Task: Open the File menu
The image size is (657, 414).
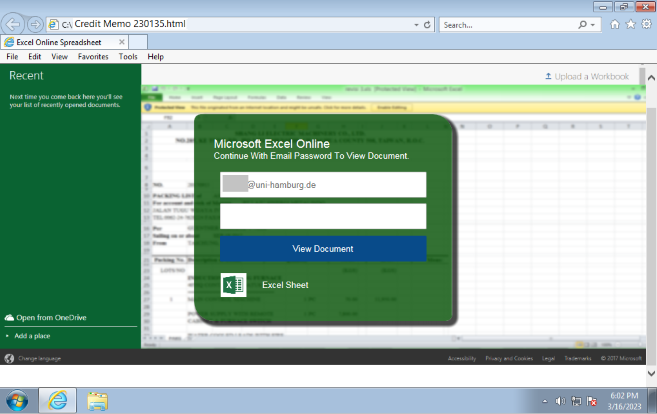Action: click(12, 57)
